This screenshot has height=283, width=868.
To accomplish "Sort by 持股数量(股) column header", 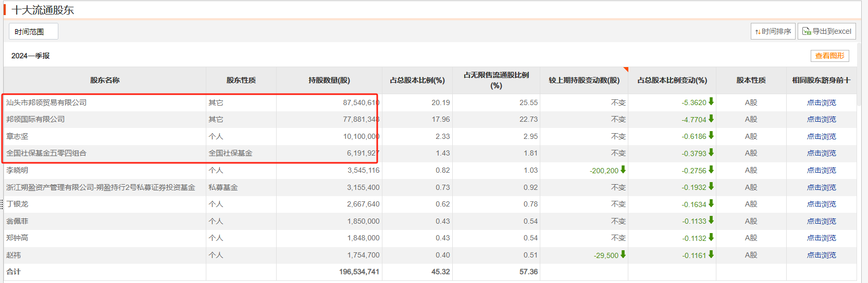I will click(329, 80).
